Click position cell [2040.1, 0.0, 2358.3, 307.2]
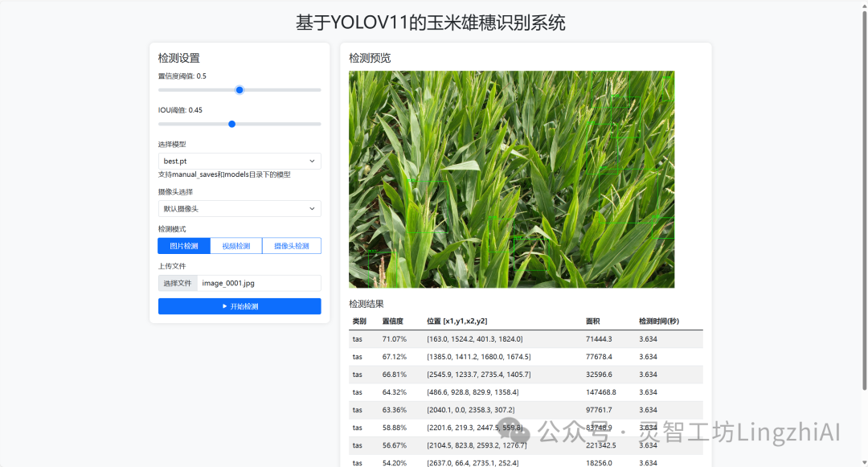The width and height of the screenshot is (868, 467). [x=470, y=409]
